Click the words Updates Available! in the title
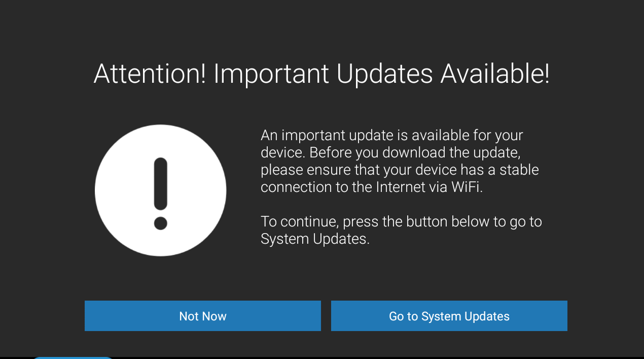Image resolution: width=644 pixels, height=359 pixels. coord(443,74)
